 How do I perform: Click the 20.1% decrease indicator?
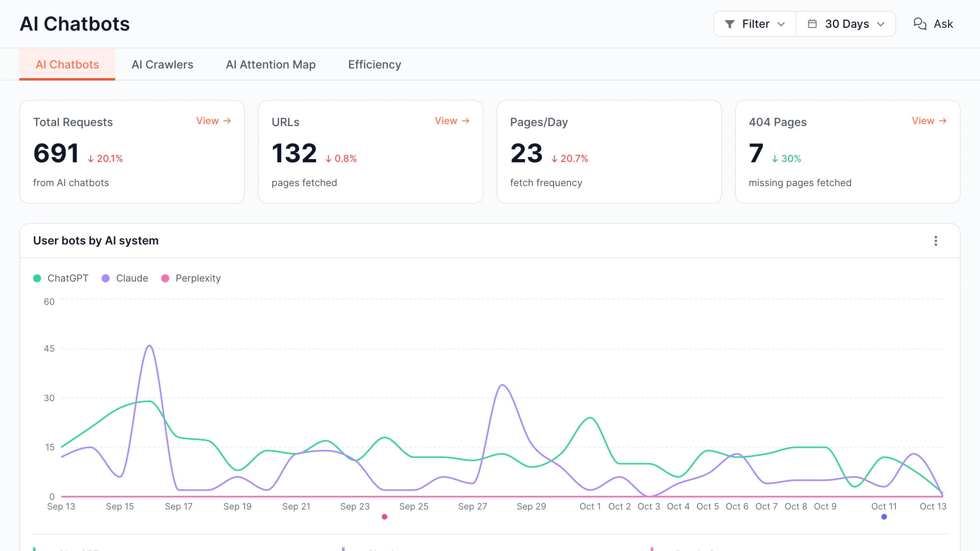coord(105,159)
